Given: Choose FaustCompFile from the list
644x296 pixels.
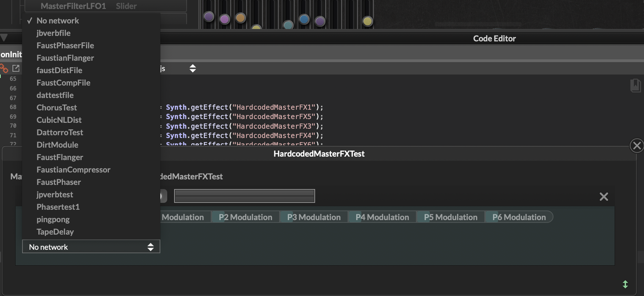Looking at the screenshot, I should [x=91, y=83].
